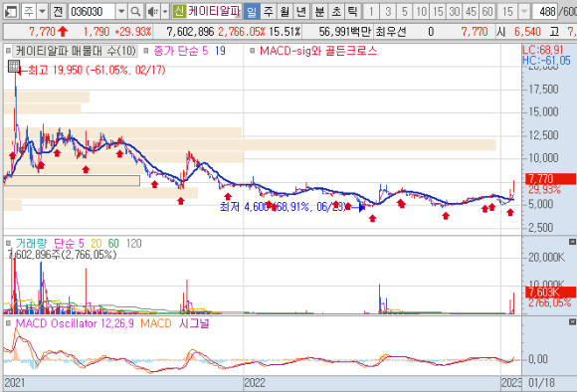Click the 거래량 volume legend label
The height and width of the screenshot is (392, 577).
(x=31, y=243)
